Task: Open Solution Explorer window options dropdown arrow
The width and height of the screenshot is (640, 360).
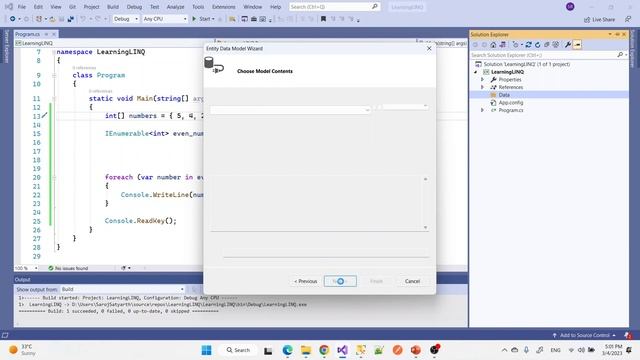Action: 610,34
